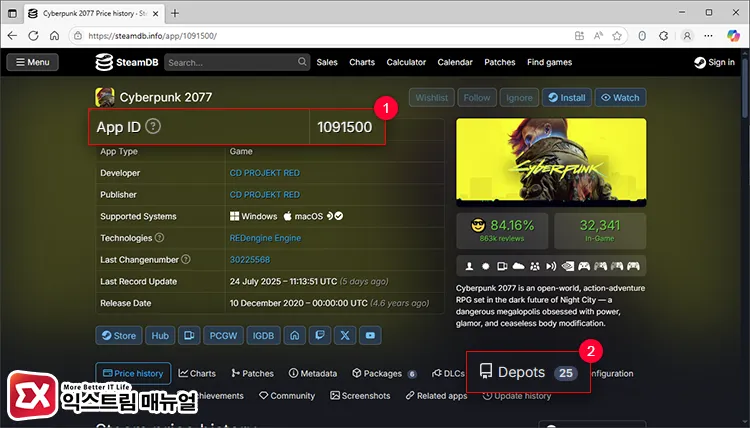Click the SteamDB logo

pyautogui.click(x=127, y=62)
